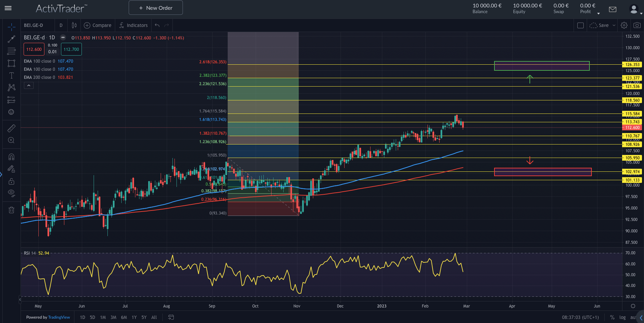Activate the ruler measure tool
644x323 pixels.
11,128
